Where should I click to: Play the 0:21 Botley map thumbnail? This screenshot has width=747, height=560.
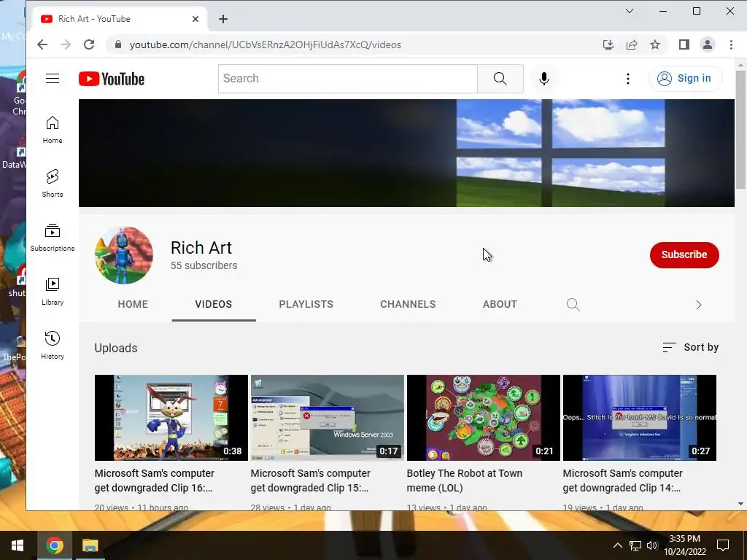tap(484, 418)
